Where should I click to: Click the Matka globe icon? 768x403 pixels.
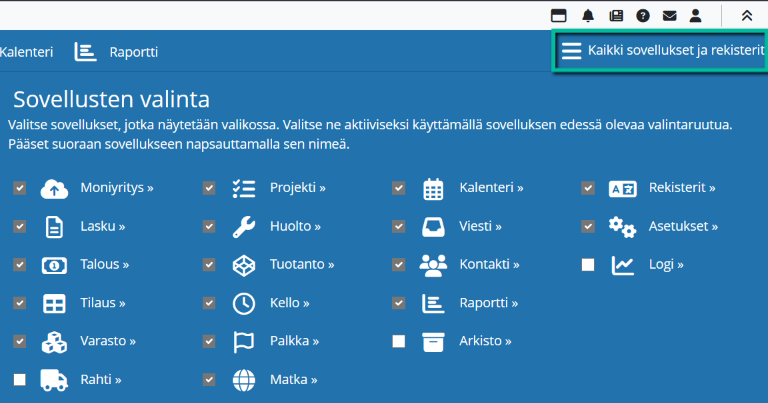244,380
